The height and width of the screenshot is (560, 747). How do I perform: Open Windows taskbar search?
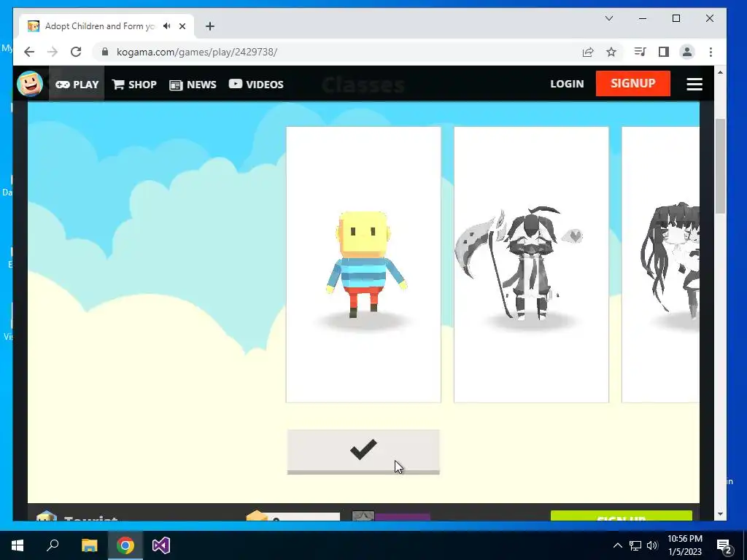[53, 545]
